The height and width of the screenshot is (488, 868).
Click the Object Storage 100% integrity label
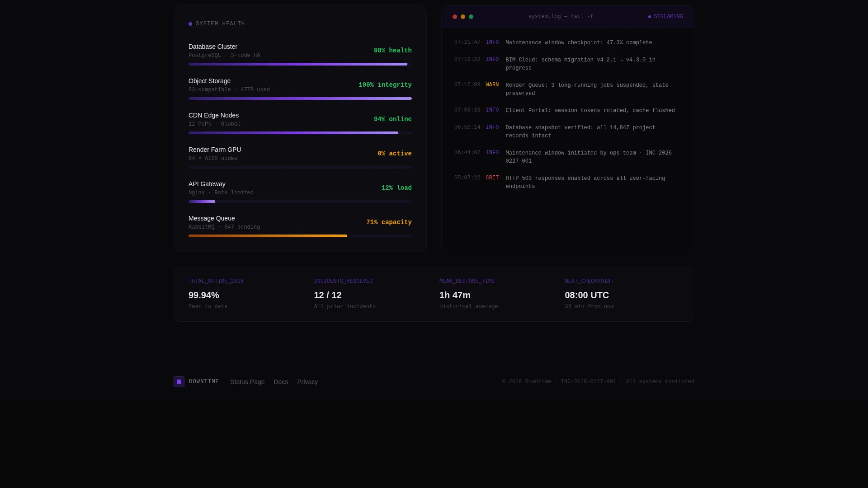point(385,85)
